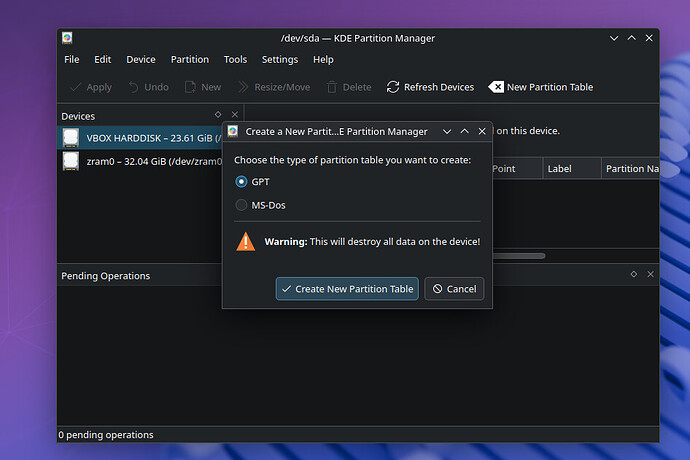This screenshot has width=690, height=460.
Task: Click the VBOX HARDDISK drive icon
Action: [70, 138]
